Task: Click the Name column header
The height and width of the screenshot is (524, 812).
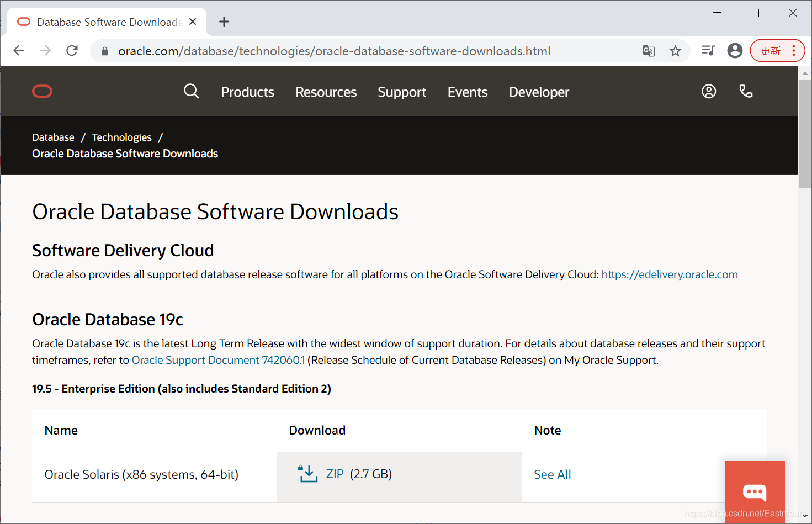Action: [x=61, y=430]
